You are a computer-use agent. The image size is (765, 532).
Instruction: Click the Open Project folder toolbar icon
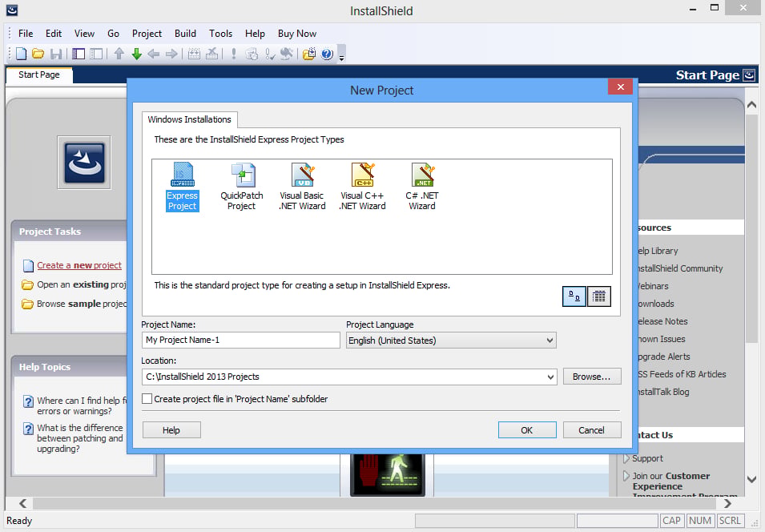[x=38, y=54]
